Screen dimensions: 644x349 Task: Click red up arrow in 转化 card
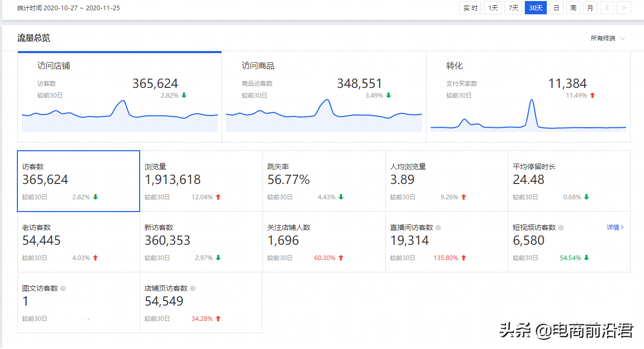click(592, 96)
